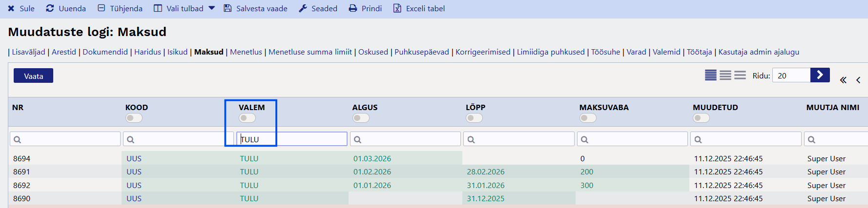Click the Salvesta vaade save icon
Viewport: 868px width, 208px height.
227,8
